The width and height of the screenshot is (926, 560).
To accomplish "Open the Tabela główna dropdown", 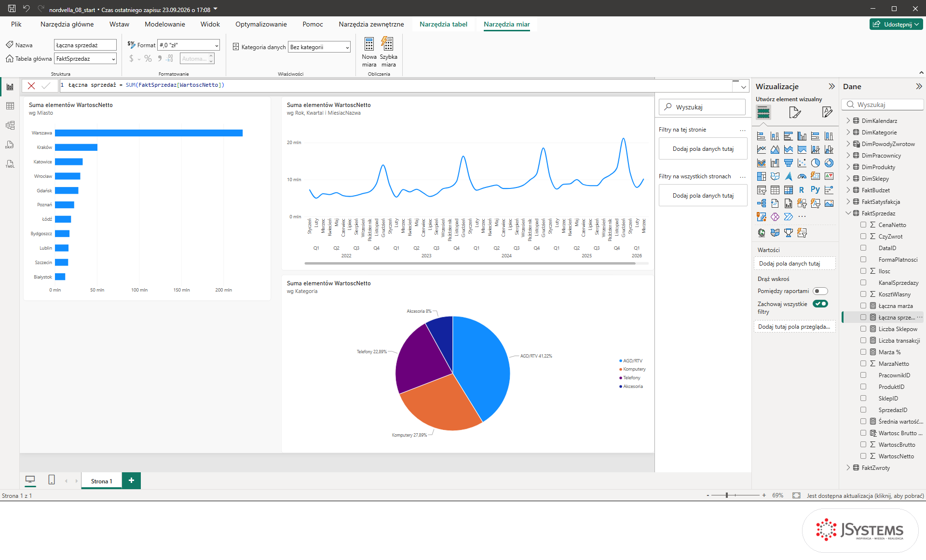I will [x=85, y=58].
